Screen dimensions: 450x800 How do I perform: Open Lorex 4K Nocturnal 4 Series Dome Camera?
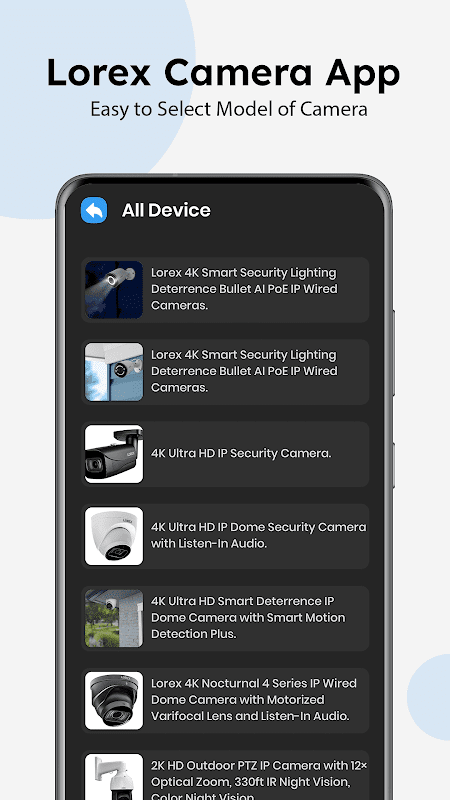[225, 701]
